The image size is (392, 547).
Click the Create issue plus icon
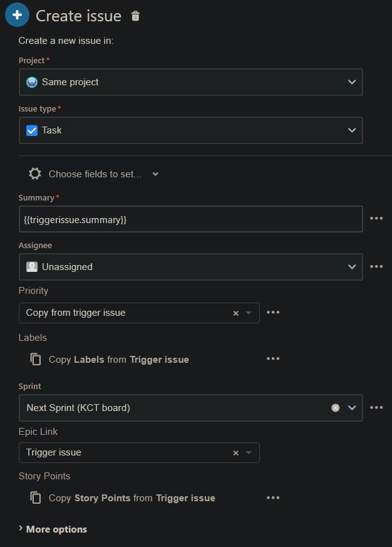click(16, 15)
